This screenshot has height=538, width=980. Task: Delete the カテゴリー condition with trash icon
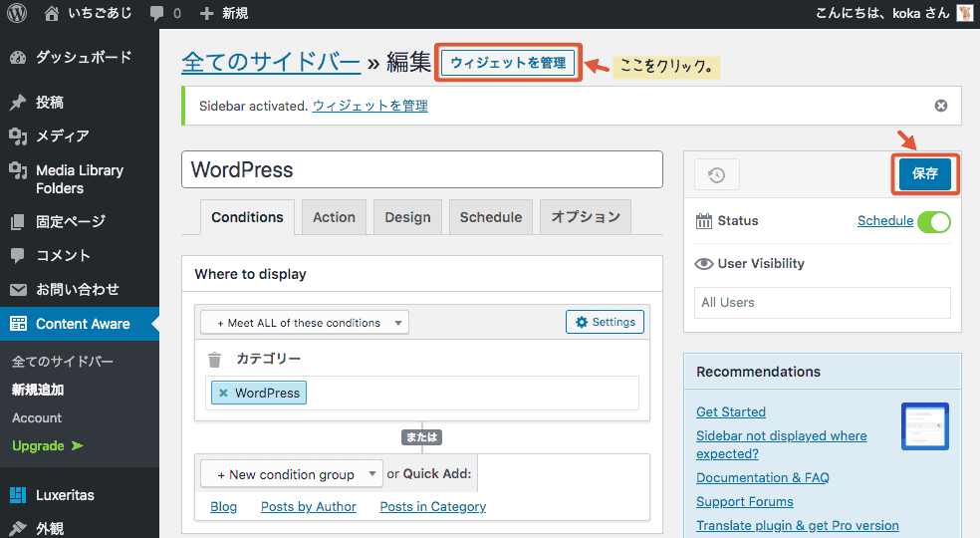(x=214, y=359)
